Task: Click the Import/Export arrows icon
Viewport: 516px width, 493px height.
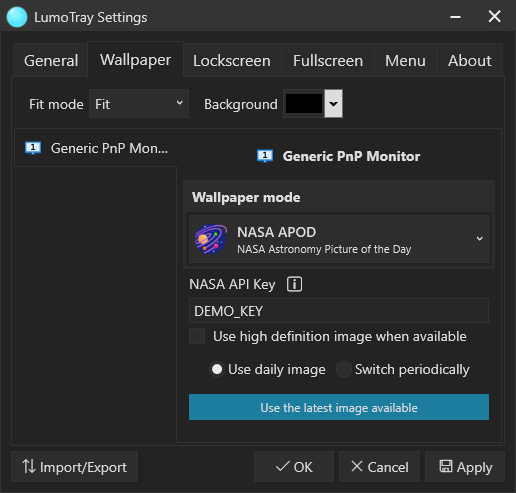Action: coord(29,466)
